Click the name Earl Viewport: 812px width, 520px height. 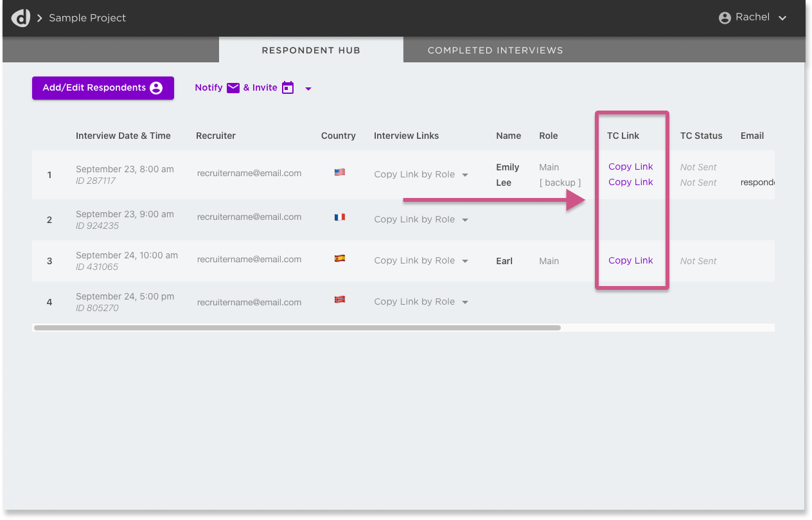tap(504, 261)
